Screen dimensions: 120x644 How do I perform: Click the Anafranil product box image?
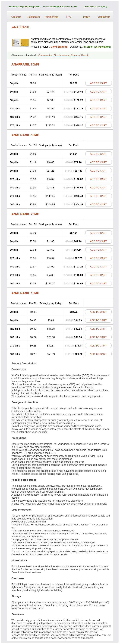tap(20, 43)
